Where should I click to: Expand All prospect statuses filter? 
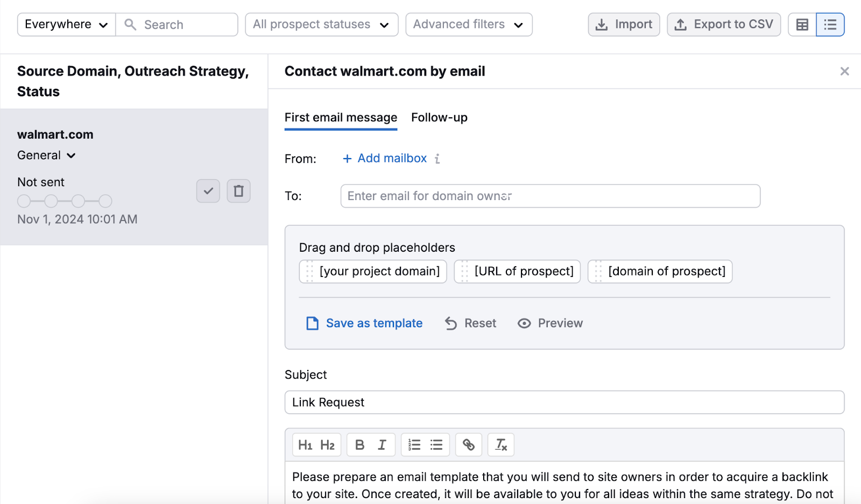click(321, 25)
